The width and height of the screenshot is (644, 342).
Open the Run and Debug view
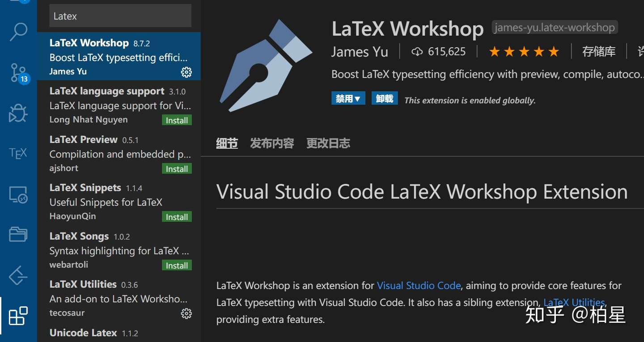click(x=18, y=113)
